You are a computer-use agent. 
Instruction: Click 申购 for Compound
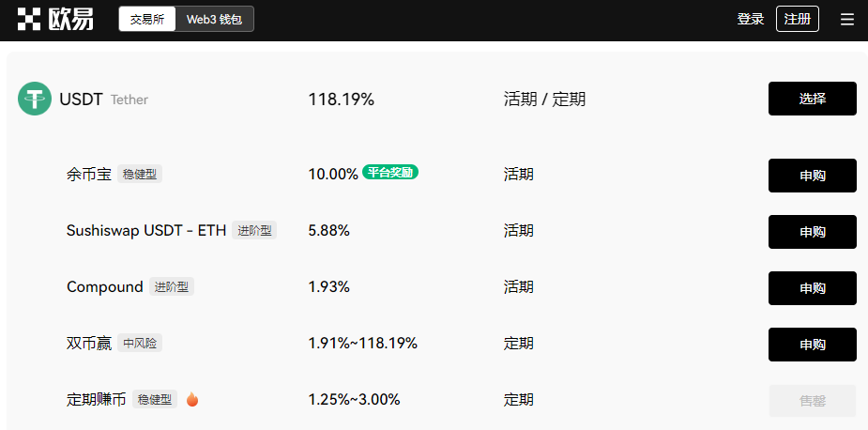812,288
